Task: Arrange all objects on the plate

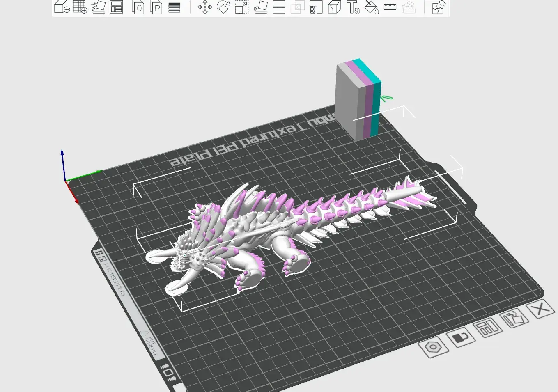Action: pos(117,7)
